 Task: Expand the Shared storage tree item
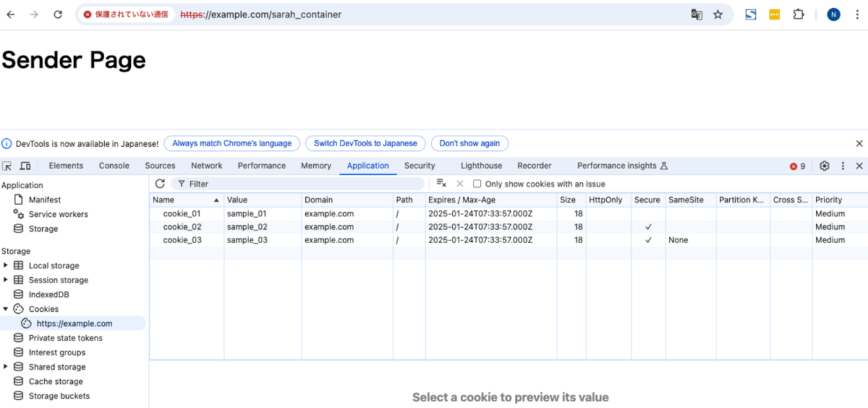[6, 367]
